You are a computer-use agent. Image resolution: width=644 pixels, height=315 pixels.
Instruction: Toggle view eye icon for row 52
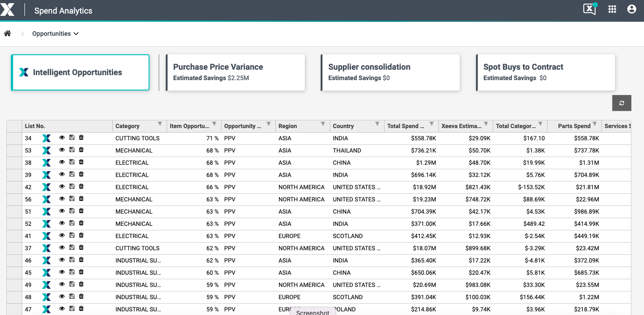[x=62, y=223]
